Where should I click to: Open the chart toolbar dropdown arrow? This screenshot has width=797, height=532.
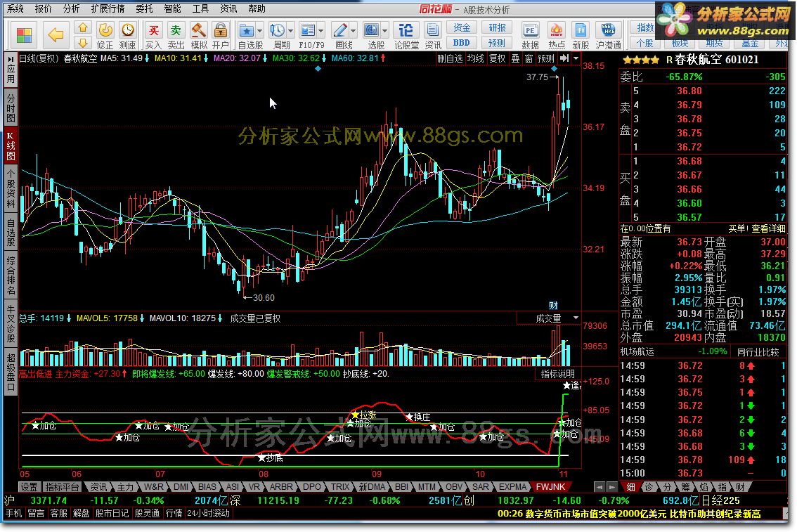click(x=576, y=58)
